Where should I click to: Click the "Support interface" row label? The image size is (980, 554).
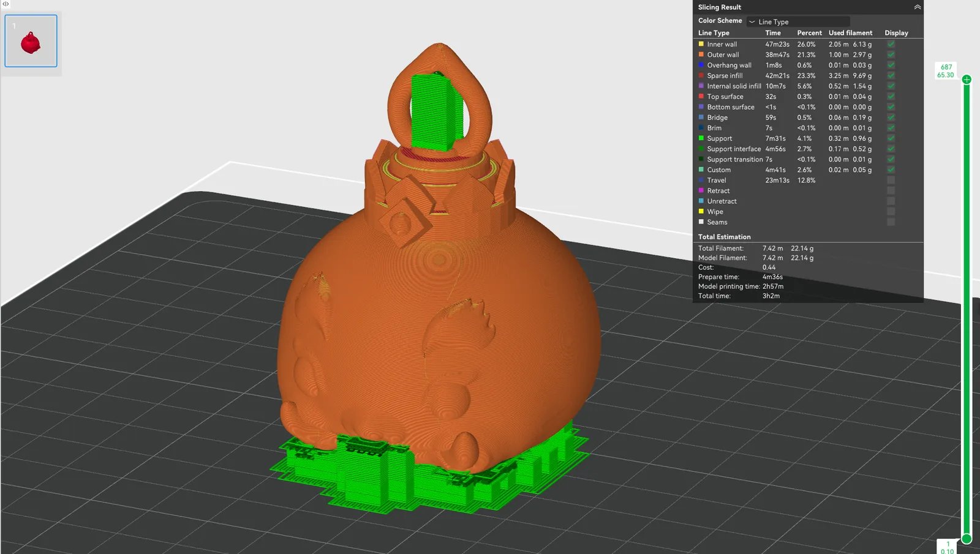coord(734,149)
